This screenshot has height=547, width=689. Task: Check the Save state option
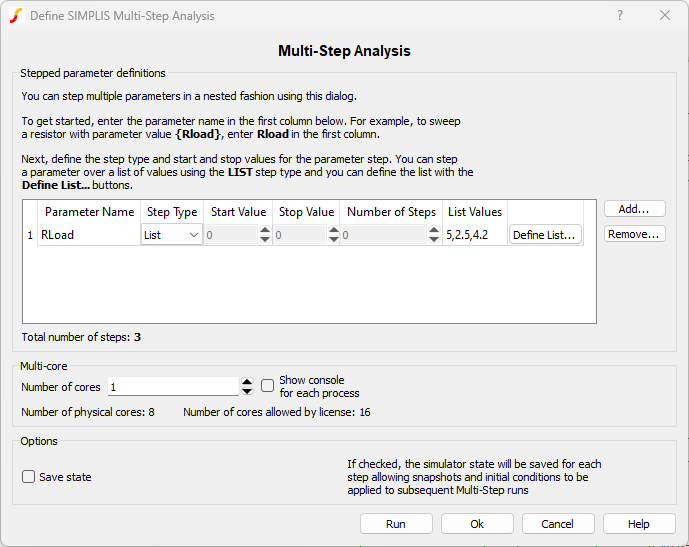tap(29, 477)
